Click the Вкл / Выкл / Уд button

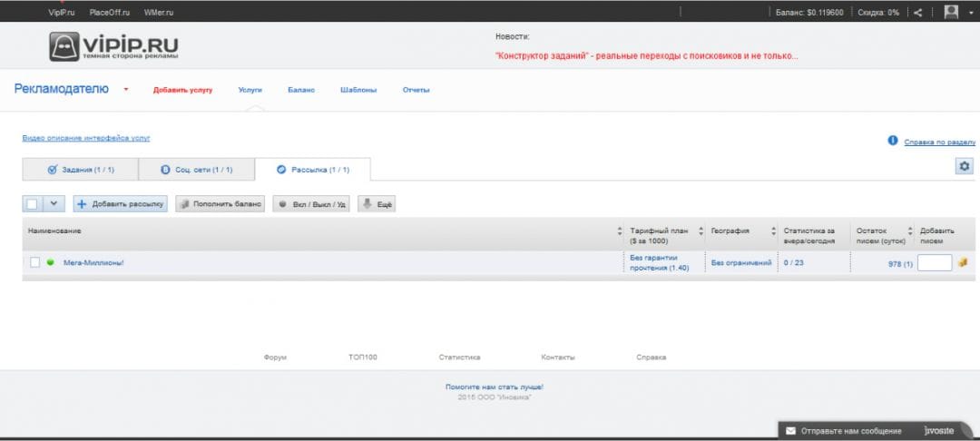311,203
